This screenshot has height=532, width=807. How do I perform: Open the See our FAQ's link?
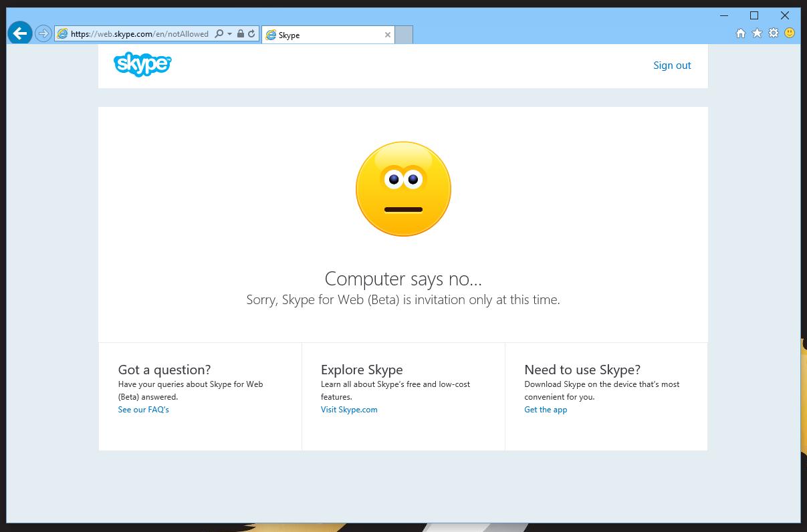pos(144,410)
